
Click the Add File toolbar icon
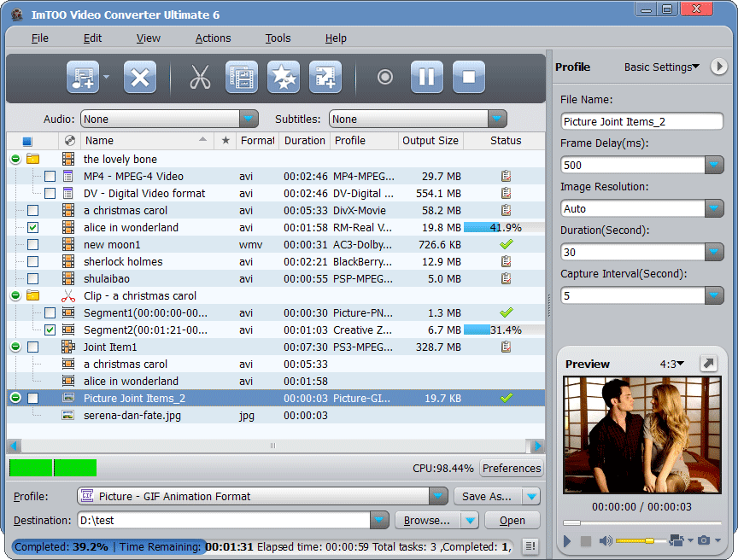(x=83, y=77)
